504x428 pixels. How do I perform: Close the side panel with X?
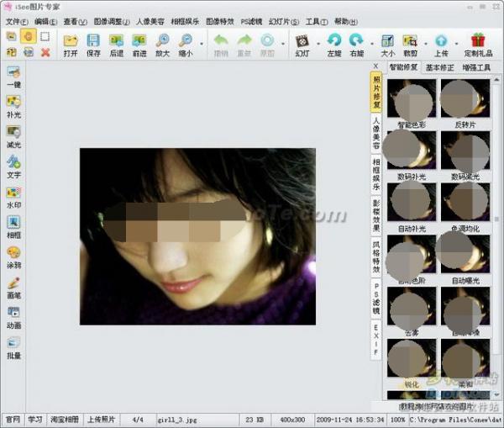[375, 66]
